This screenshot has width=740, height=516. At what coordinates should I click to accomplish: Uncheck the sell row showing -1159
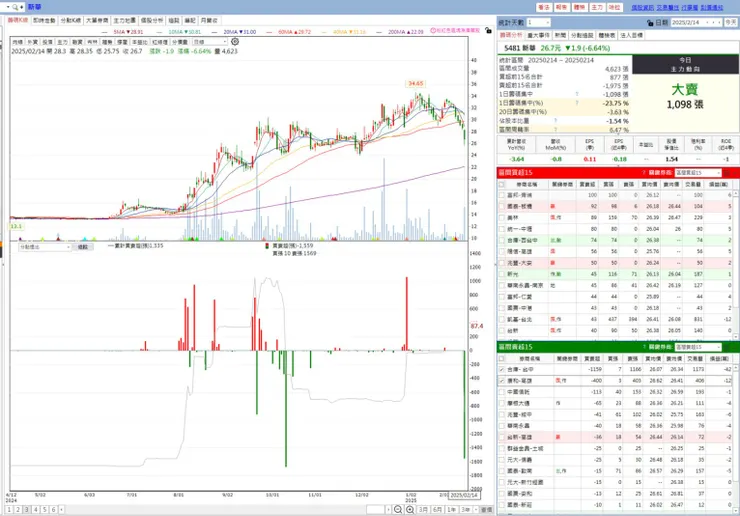(502, 370)
